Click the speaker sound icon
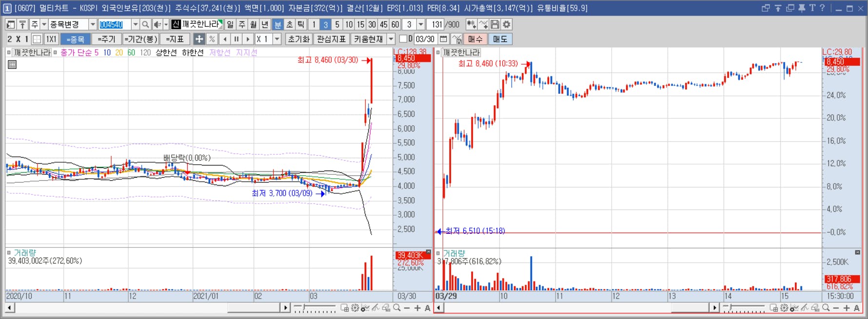The image size is (868, 319). tap(157, 24)
